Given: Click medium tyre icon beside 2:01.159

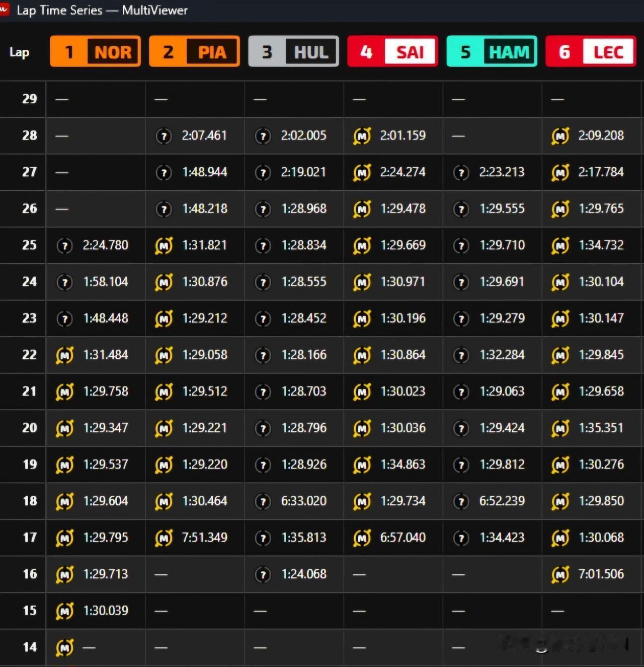Looking at the screenshot, I should [362, 136].
